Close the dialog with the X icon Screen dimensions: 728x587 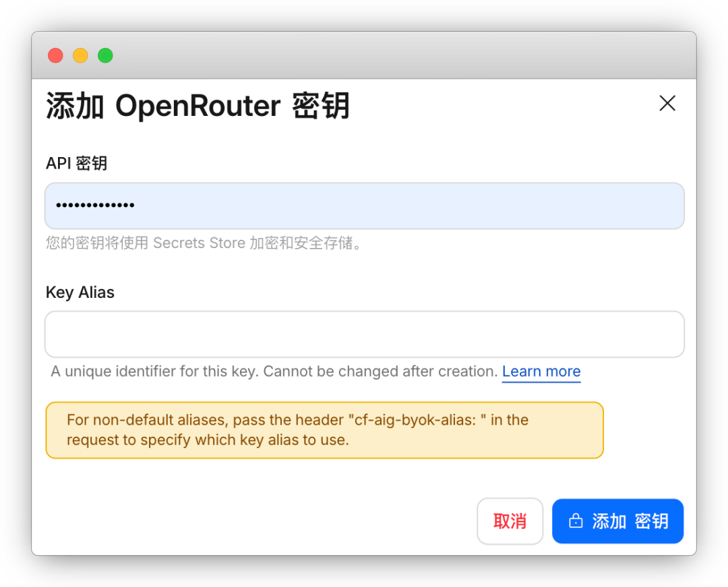pyautogui.click(x=667, y=103)
